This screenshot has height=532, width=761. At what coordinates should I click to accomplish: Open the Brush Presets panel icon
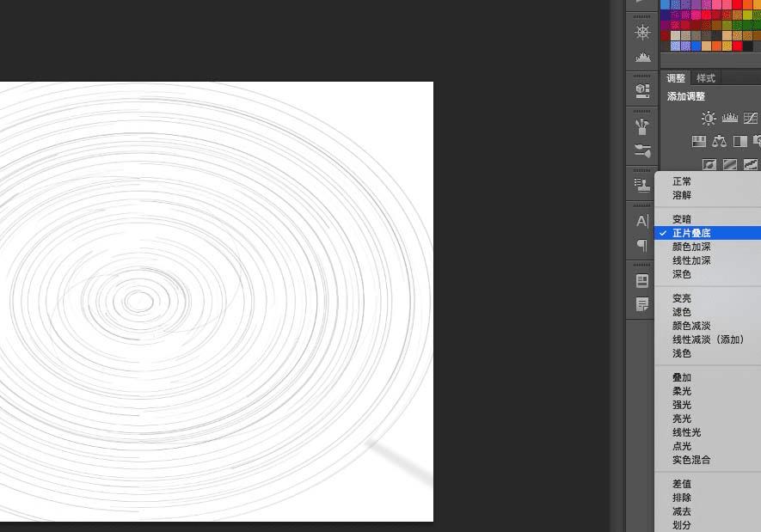click(x=642, y=126)
